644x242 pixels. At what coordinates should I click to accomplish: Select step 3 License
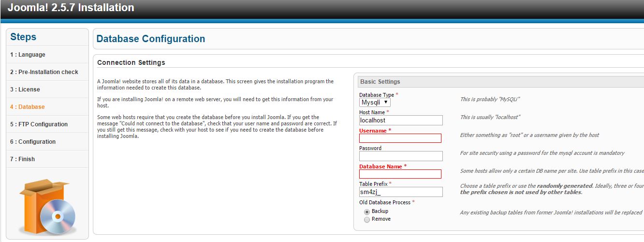click(25, 90)
